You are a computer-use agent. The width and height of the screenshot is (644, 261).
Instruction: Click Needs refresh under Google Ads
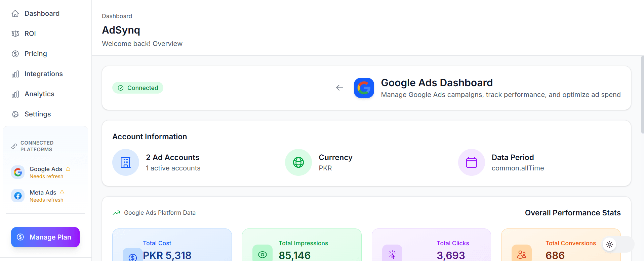point(46,176)
